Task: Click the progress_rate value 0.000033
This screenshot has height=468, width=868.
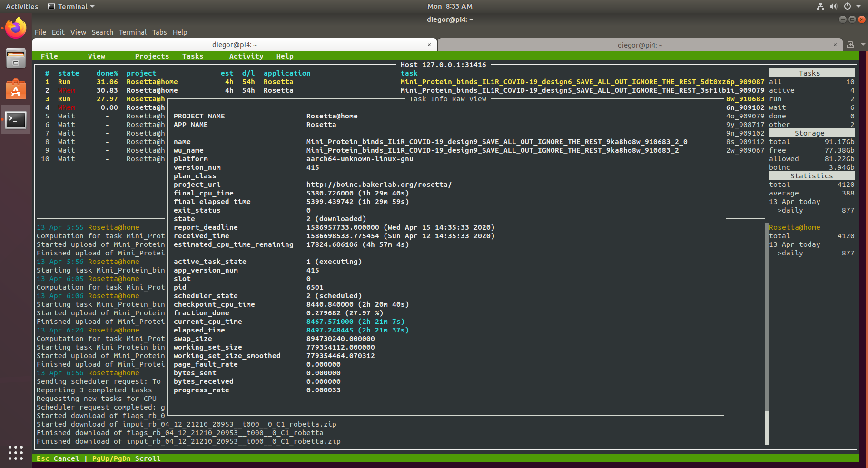Action: [323, 390]
